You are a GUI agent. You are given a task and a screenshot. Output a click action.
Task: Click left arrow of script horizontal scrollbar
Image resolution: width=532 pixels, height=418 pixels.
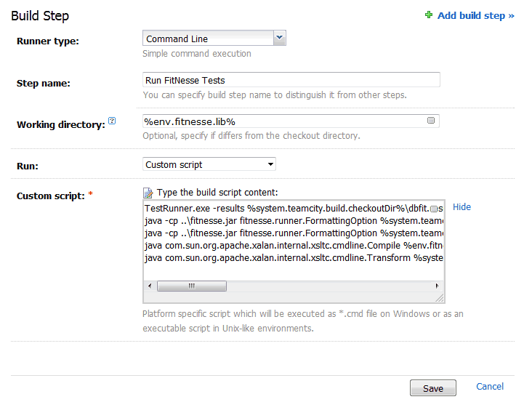pyautogui.click(x=150, y=286)
